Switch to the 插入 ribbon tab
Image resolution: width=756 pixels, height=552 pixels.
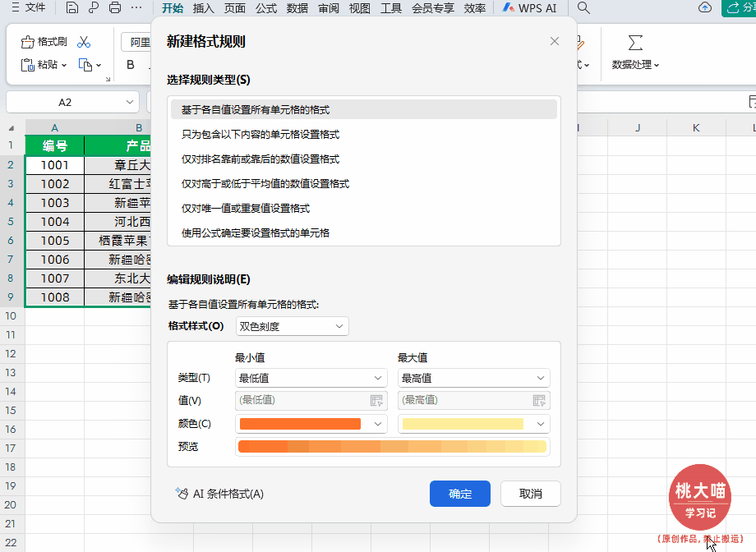click(204, 8)
